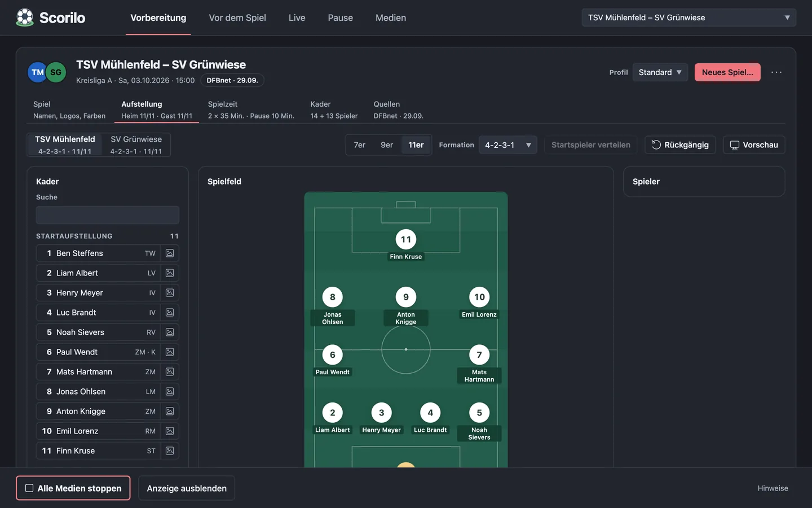
Task: Switch to the Live tab
Action: point(297,17)
